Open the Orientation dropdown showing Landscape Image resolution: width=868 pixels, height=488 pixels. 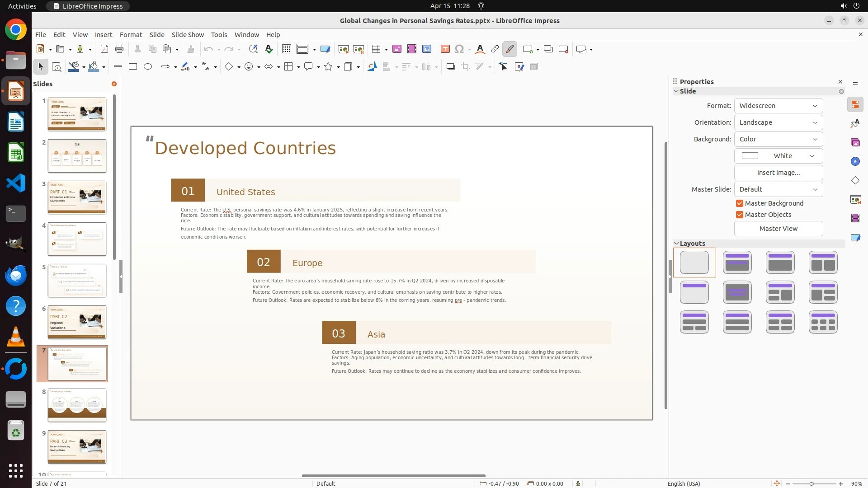point(778,122)
